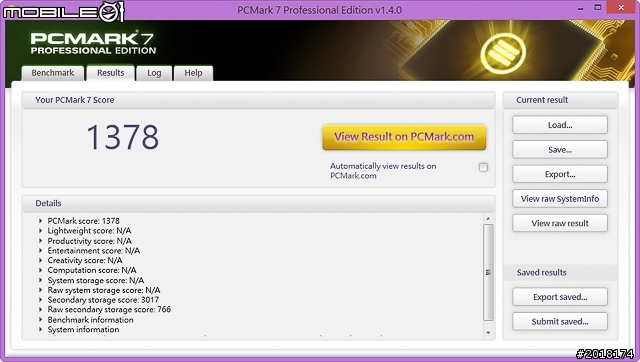This screenshot has height=362, width=640.
Task: Close the PCMark 7 window
Action: pos(621,8)
